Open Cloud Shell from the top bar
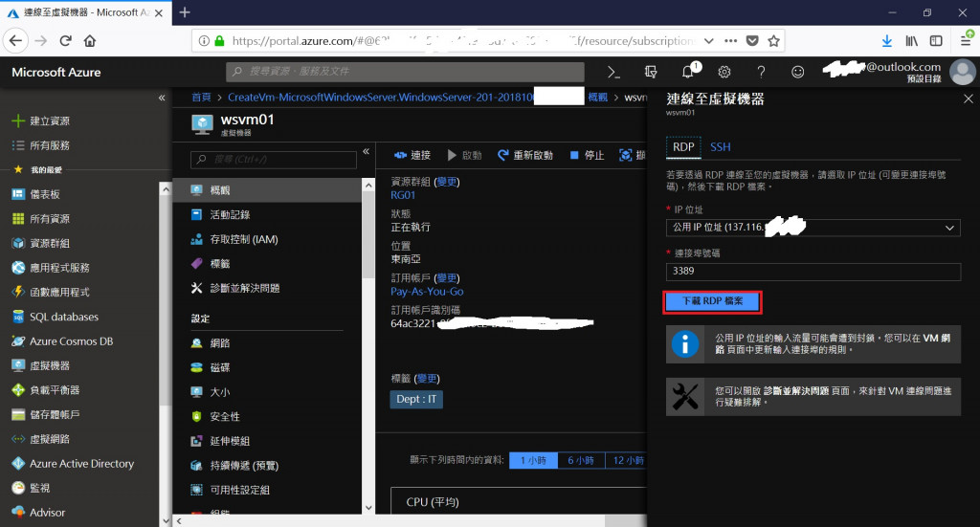Viewport: 980px width, 527px height. 613,72
